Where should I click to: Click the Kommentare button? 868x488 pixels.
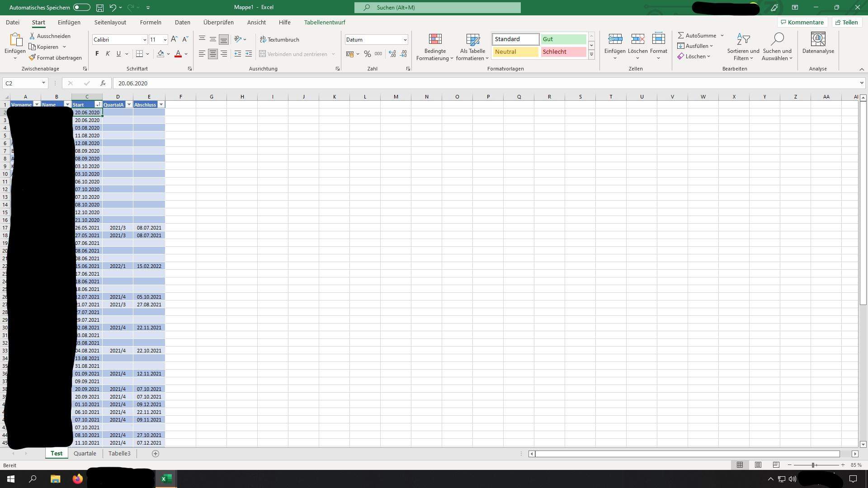click(802, 22)
